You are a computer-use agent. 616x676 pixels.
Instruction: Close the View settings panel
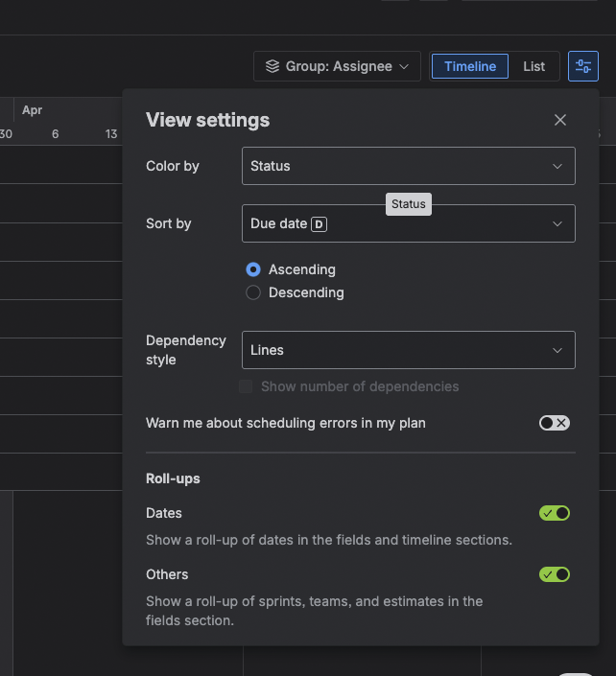coord(560,120)
